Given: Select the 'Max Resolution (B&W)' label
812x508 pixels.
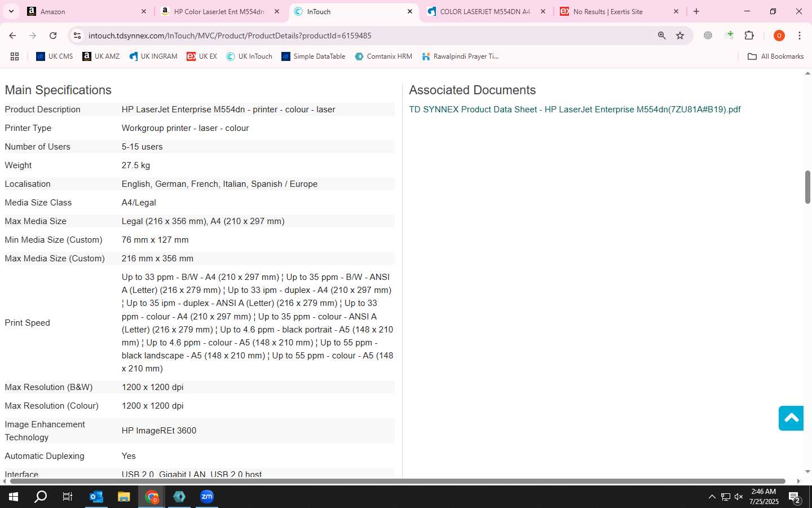Looking at the screenshot, I should (x=48, y=387).
